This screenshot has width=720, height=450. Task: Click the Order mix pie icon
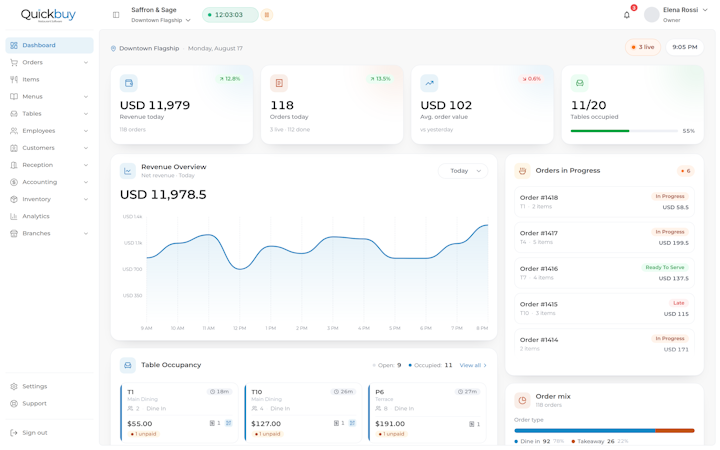(522, 400)
